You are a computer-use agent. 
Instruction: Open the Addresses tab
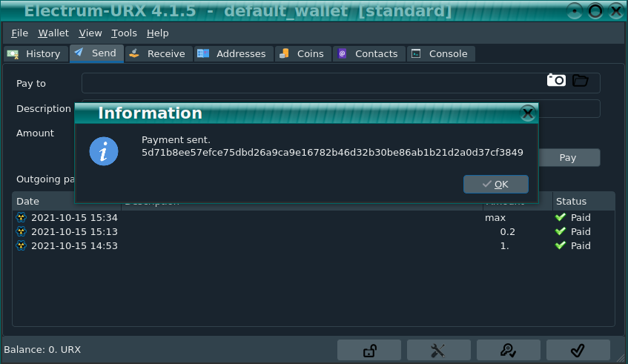[234, 53]
